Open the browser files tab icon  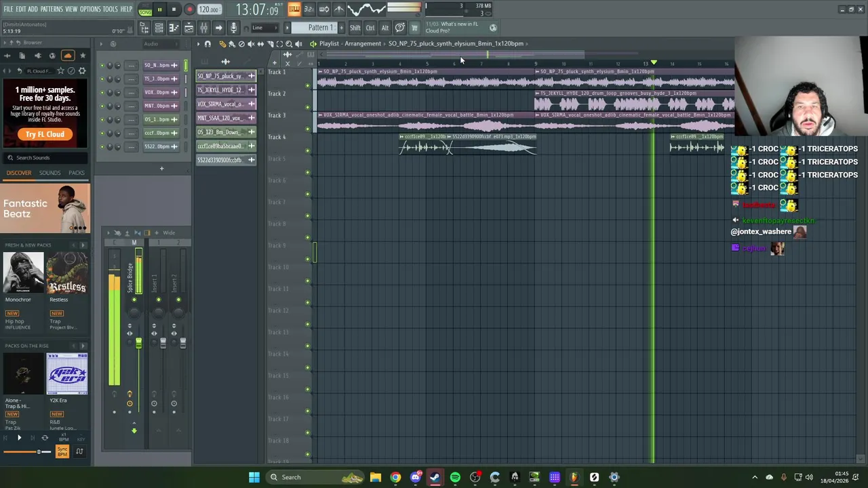[x=22, y=56]
